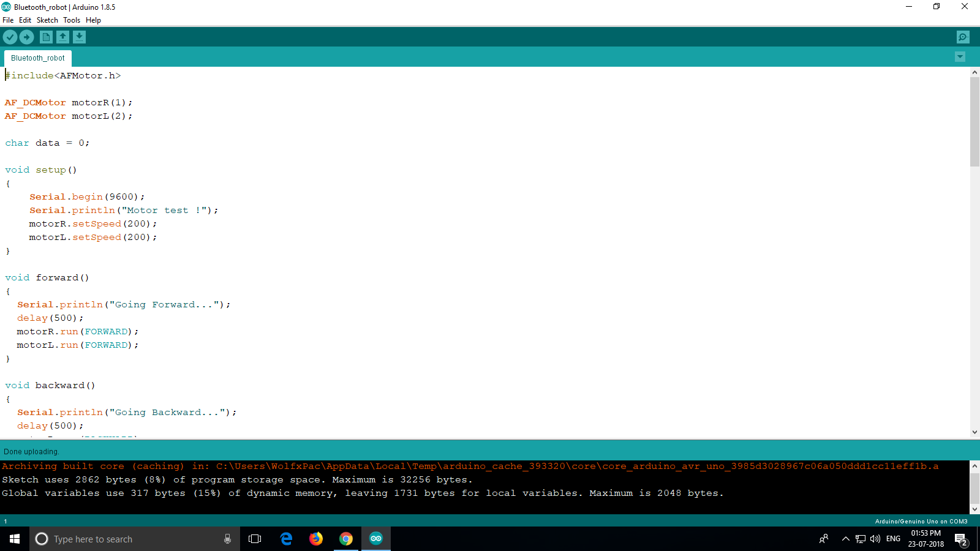Click on the 'AF_DCMotor motorR(1);' line

tap(69, 102)
